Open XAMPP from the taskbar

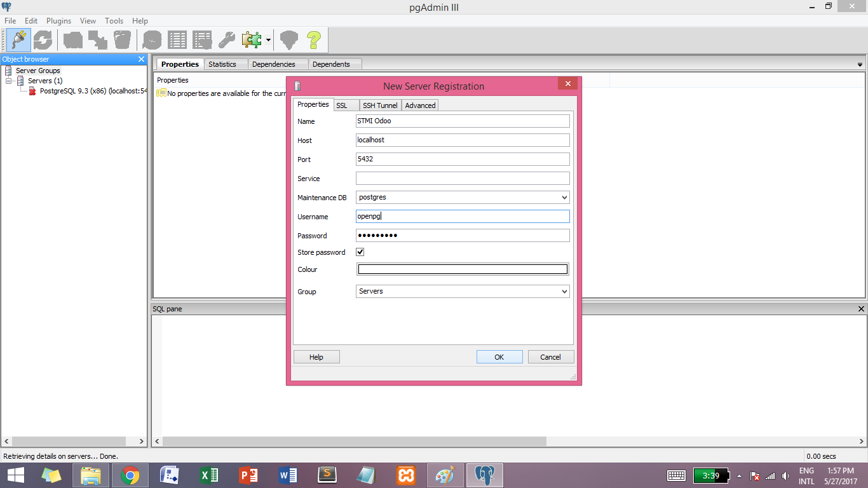pyautogui.click(x=406, y=475)
